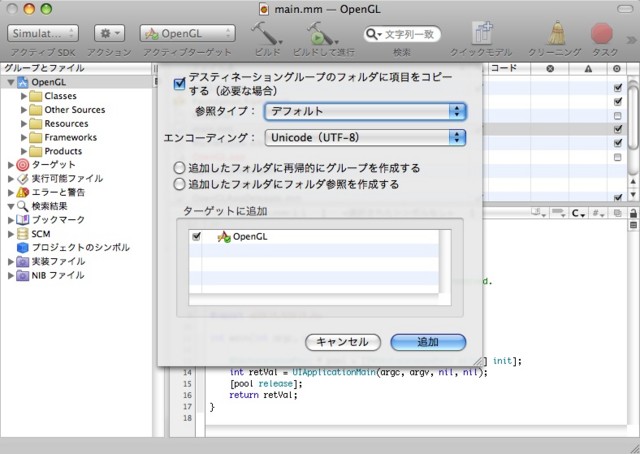Open the OpenGL active target dropdown
The width and height of the screenshot is (640, 454).
click(187, 33)
